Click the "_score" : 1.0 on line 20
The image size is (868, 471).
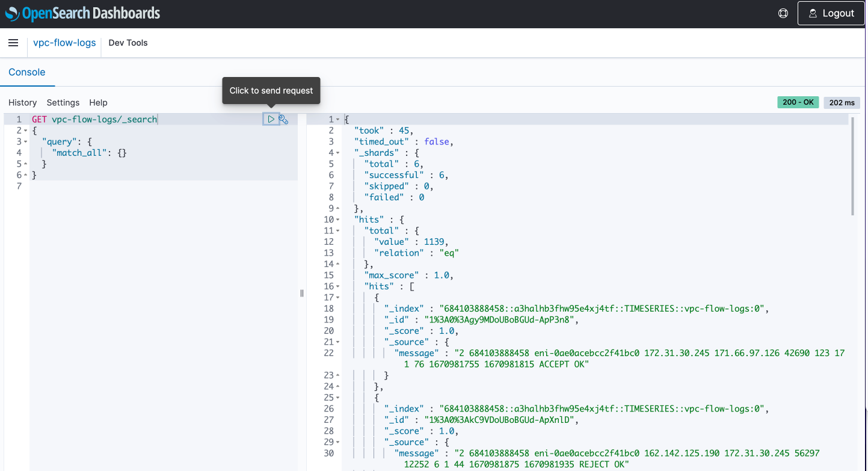click(x=421, y=331)
